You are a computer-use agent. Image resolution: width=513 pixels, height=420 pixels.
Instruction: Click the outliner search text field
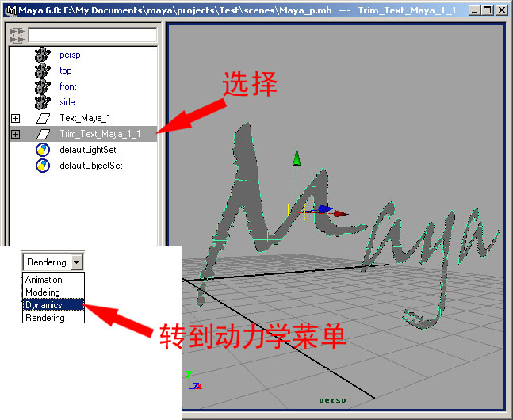pos(93,35)
